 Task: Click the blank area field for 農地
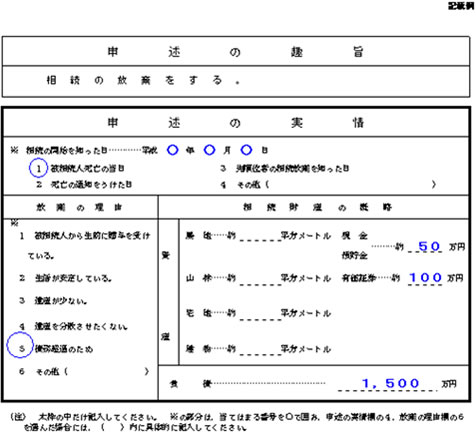point(260,236)
